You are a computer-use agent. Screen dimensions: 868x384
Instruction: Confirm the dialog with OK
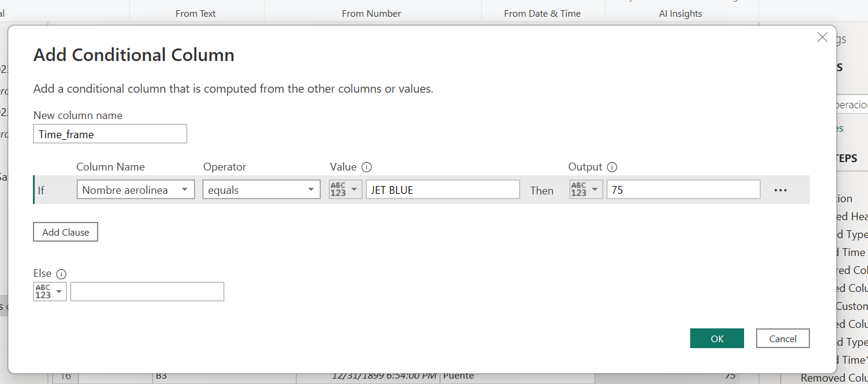(x=717, y=339)
